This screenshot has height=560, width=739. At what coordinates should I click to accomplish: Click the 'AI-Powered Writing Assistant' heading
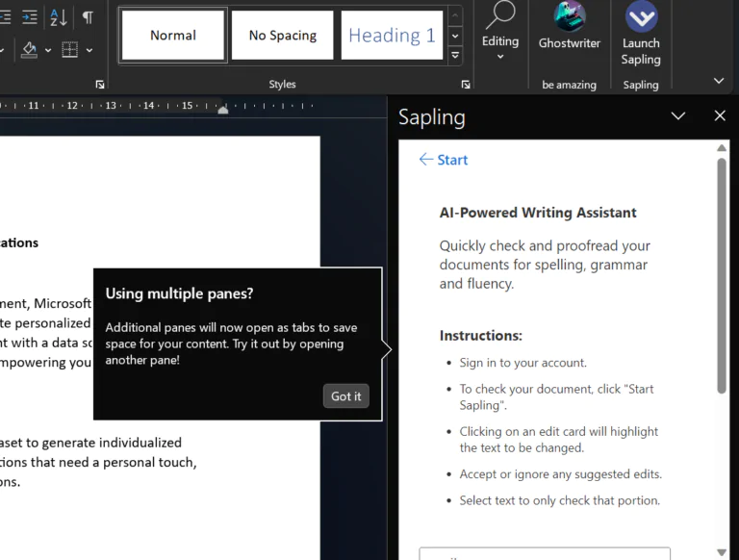[x=538, y=213]
